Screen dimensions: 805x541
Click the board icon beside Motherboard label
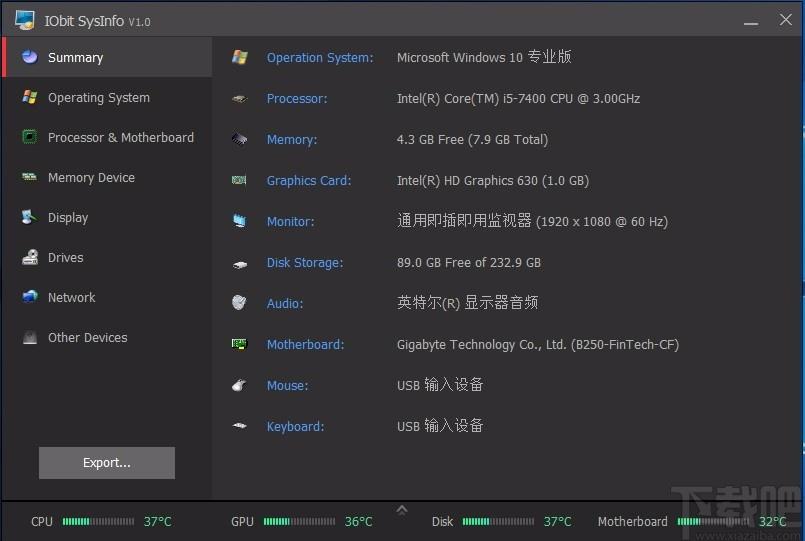coord(239,344)
